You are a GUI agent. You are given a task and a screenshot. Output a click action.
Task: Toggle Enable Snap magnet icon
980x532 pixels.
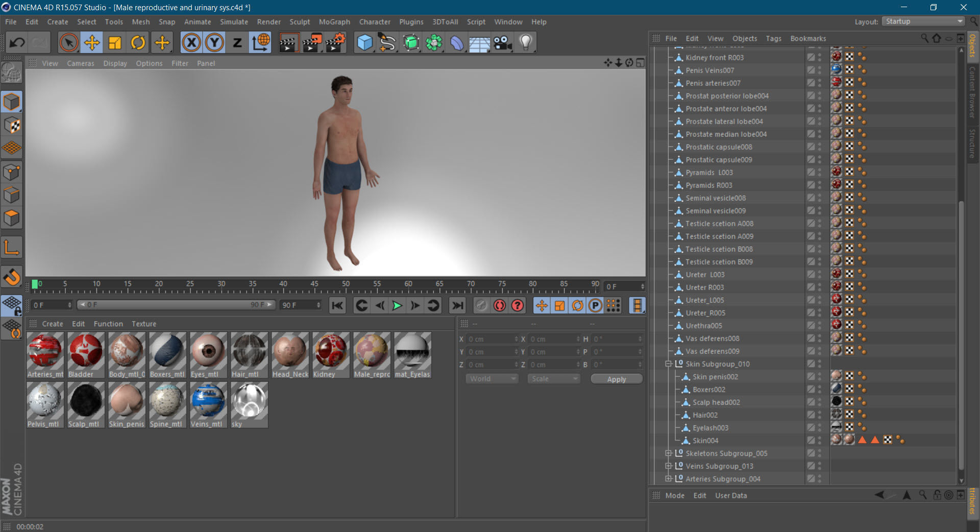tap(11, 277)
